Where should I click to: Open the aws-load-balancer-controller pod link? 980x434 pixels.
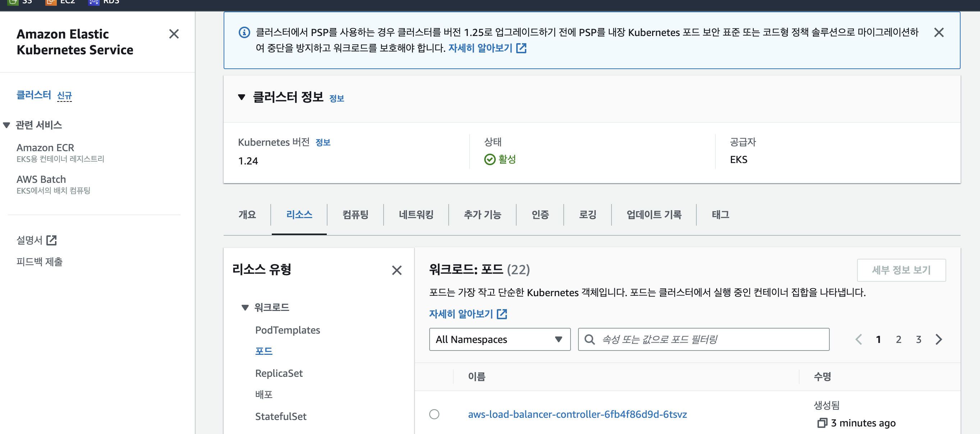point(577,414)
